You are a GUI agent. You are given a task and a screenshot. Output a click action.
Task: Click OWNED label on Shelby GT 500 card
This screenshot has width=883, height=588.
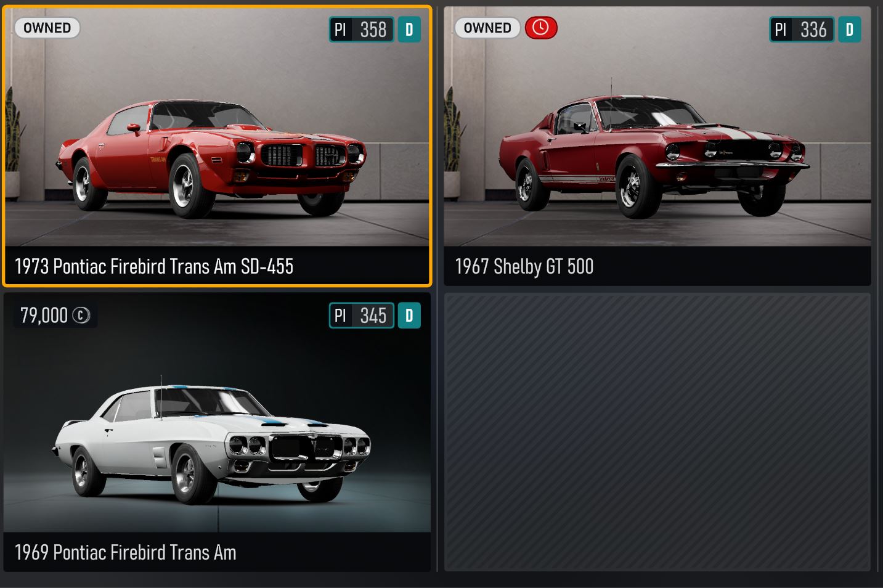[x=487, y=28]
